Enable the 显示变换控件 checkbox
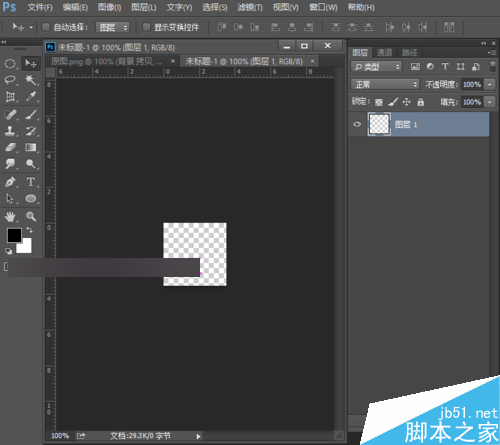Viewport: 500px width, 445px height. pyautogui.click(x=146, y=27)
